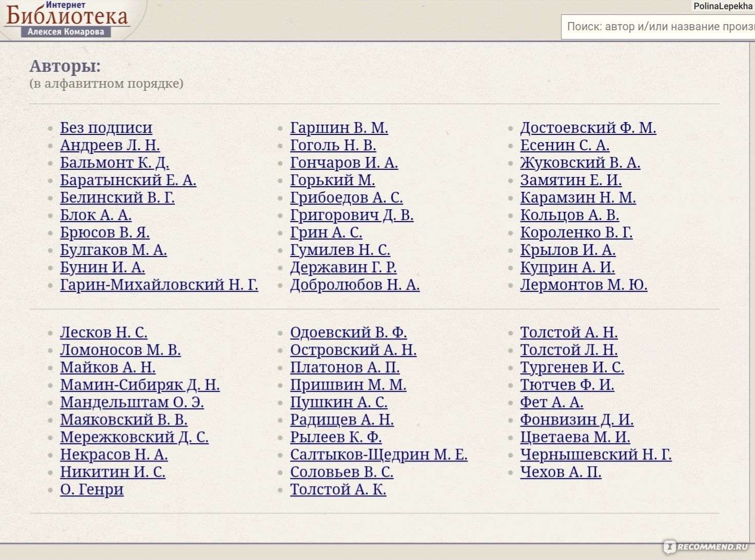The width and height of the screenshot is (755, 560).
Task: Select author Добролюбов Н. А.
Action: point(355,285)
